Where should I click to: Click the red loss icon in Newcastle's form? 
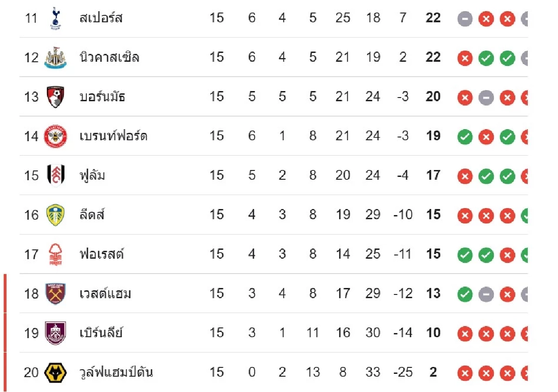pyautogui.click(x=465, y=59)
